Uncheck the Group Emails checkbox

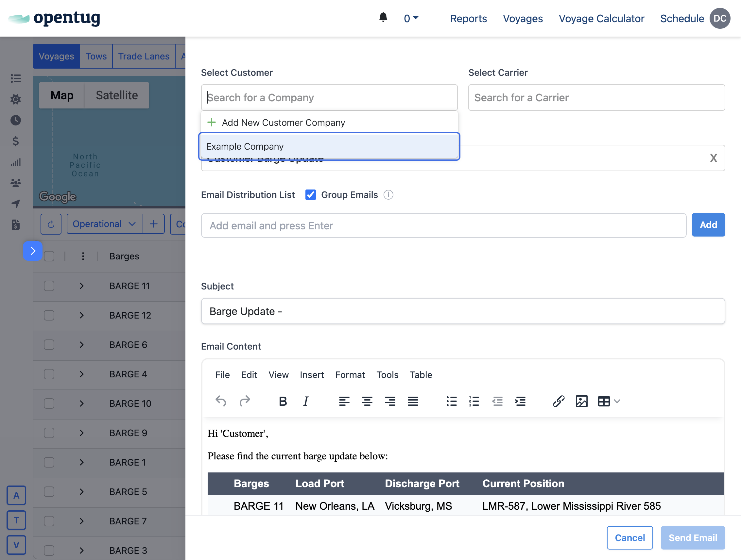pos(310,195)
